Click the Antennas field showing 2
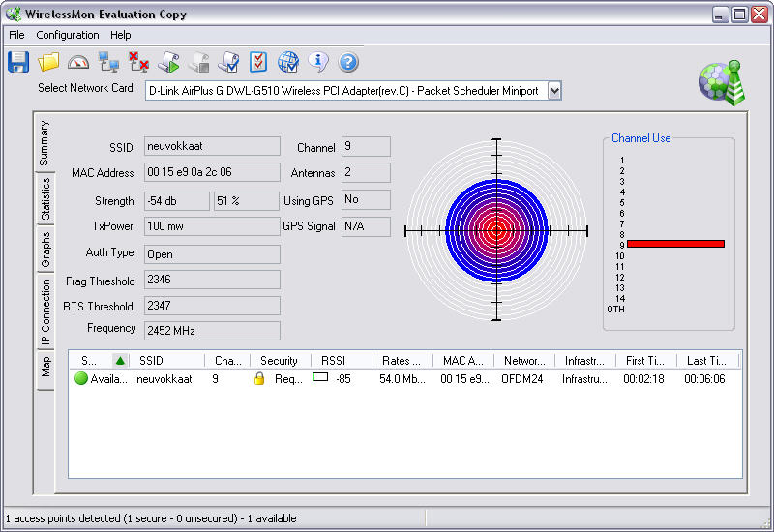Viewport: 774px width, 532px height. 367,172
